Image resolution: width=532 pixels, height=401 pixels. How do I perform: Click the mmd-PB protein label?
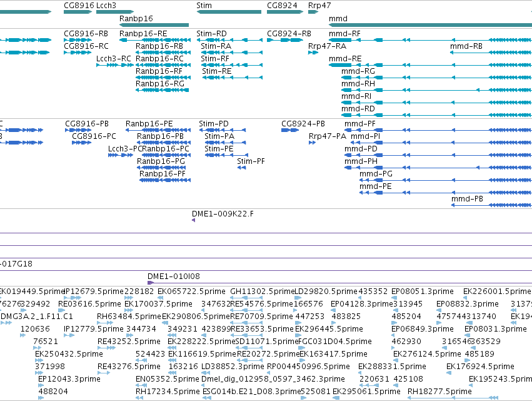(467, 200)
